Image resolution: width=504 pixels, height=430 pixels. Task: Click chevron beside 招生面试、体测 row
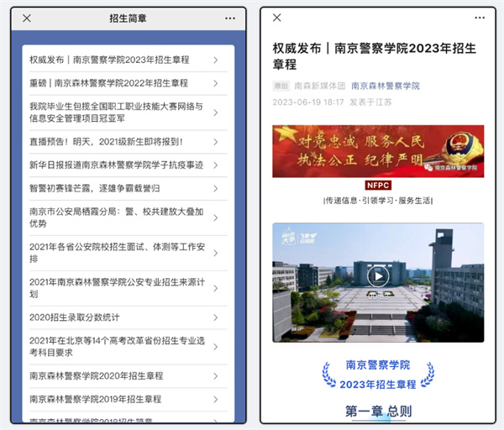coord(216,254)
